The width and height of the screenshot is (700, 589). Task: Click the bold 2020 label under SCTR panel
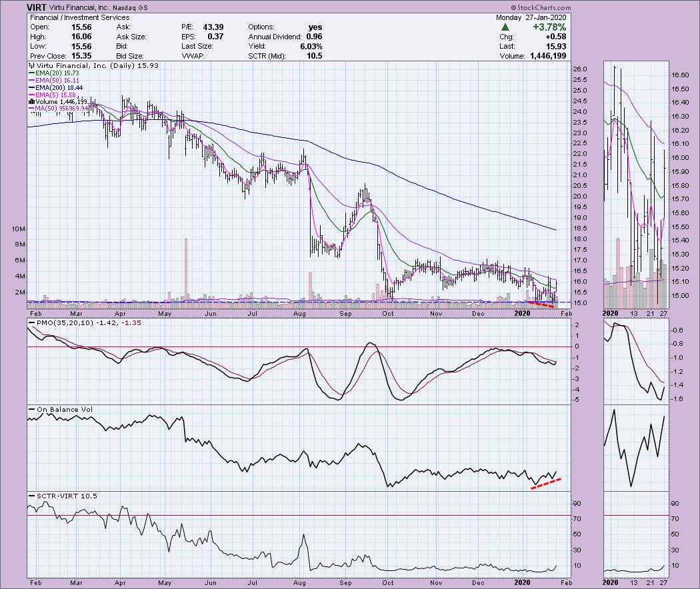click(x=522, y=583)
